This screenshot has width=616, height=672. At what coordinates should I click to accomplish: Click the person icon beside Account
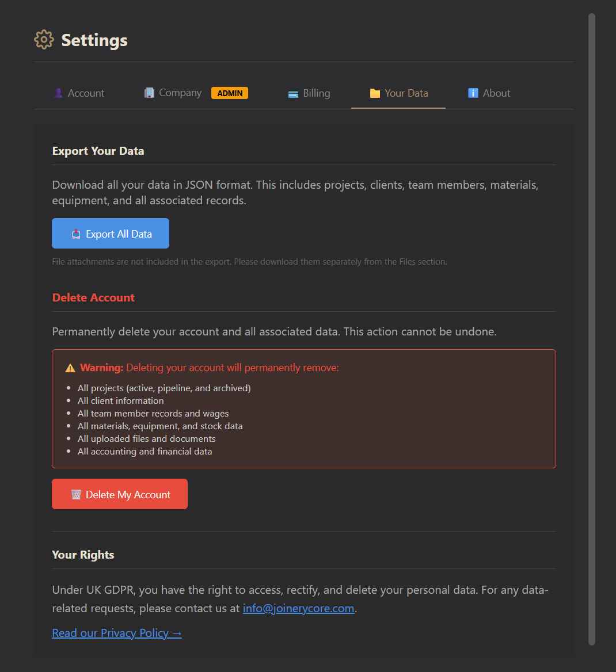coord(58,93)
